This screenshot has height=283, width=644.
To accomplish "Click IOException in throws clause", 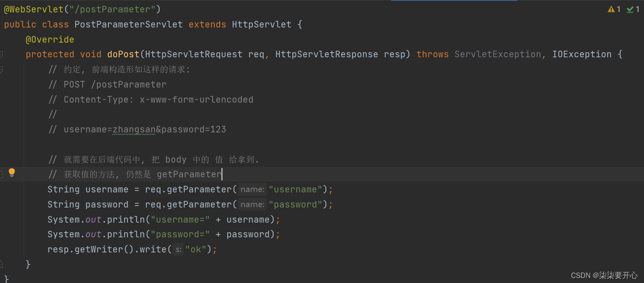I will tap(582, 54).
